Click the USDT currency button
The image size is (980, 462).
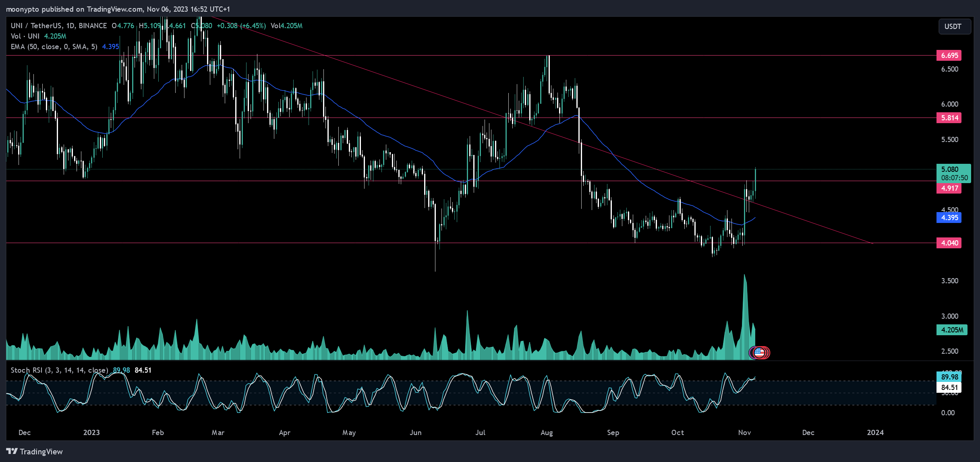pyautogui.click(x=954, y=27)
